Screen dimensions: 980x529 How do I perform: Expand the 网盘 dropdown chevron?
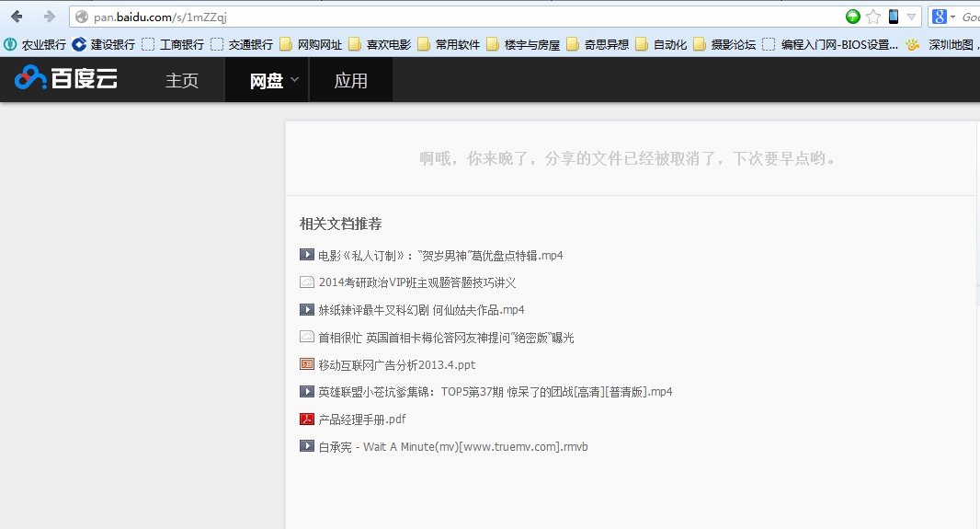click(294, 80)
